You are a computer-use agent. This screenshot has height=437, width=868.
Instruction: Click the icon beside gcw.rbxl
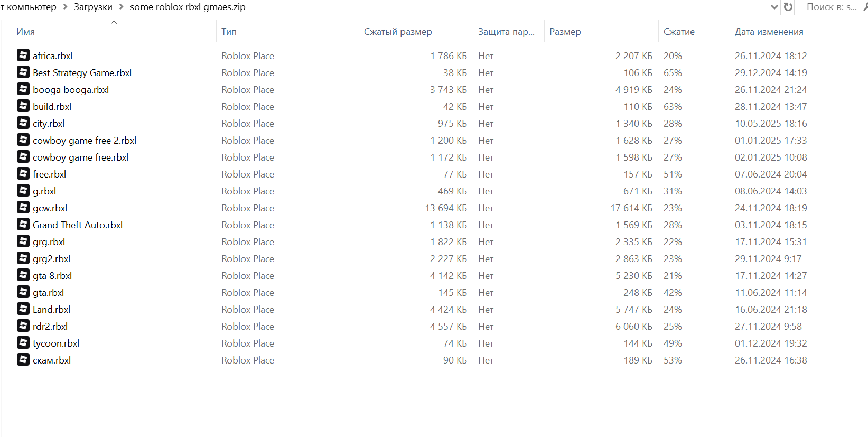pyautogui.click(x=23, y=207)
